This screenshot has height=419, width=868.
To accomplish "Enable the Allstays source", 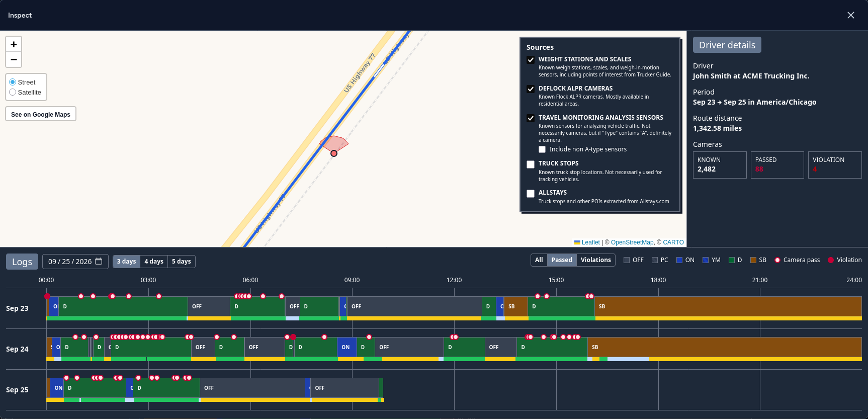I will (531, 194).
